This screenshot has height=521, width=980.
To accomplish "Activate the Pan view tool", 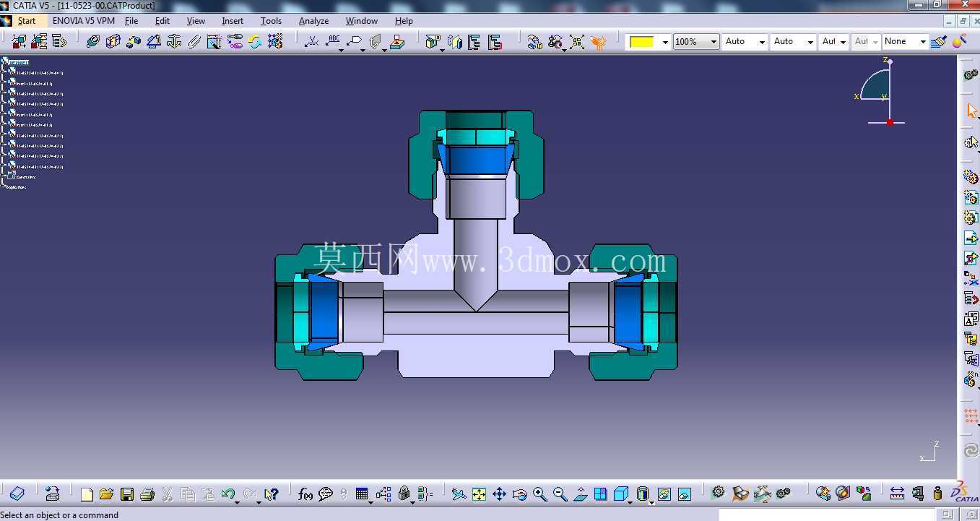I will (x=499, y=494).
